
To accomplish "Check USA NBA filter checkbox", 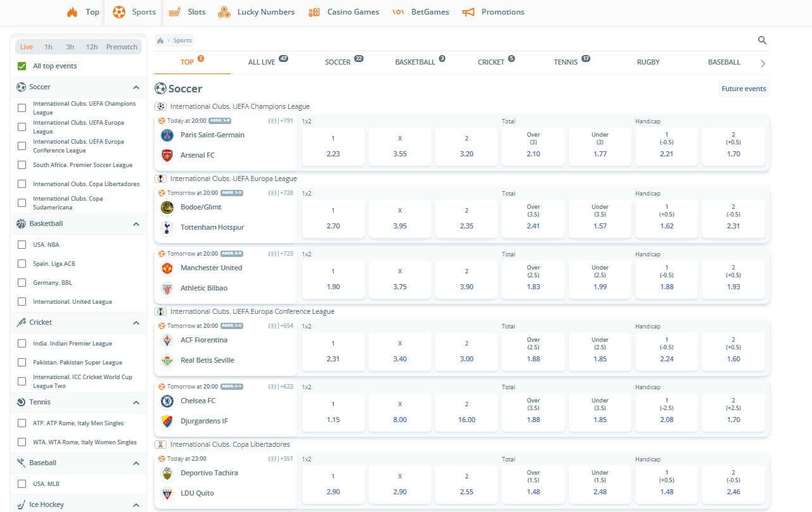I will [x=22, y=244].
